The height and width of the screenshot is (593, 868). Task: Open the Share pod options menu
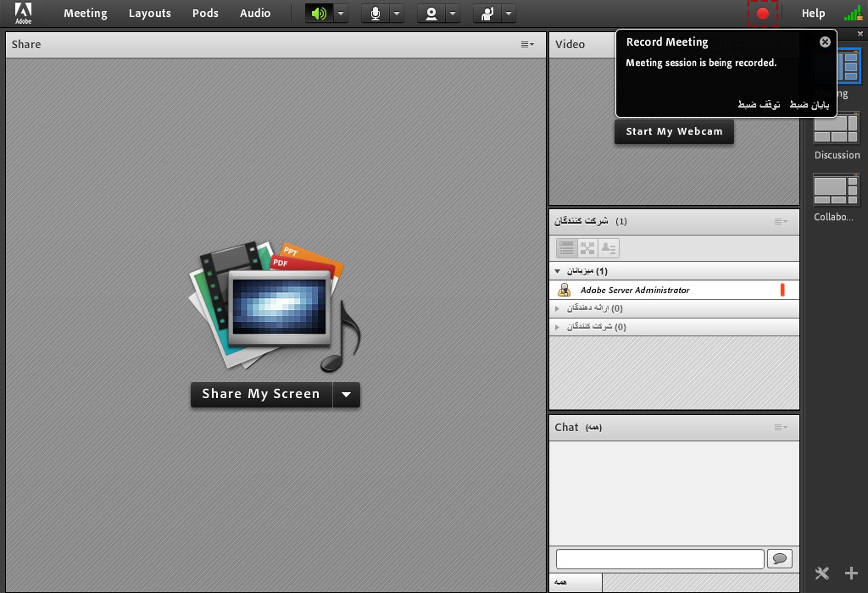pos(527,44)
